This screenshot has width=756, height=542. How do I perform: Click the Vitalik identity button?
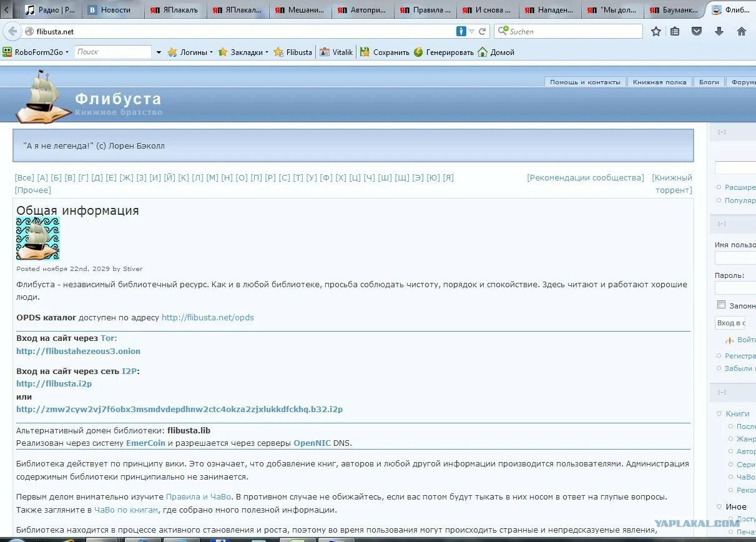(336, 52)
